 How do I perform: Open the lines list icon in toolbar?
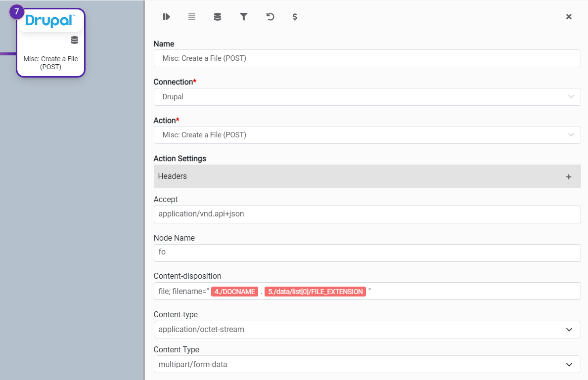point(192,17)
